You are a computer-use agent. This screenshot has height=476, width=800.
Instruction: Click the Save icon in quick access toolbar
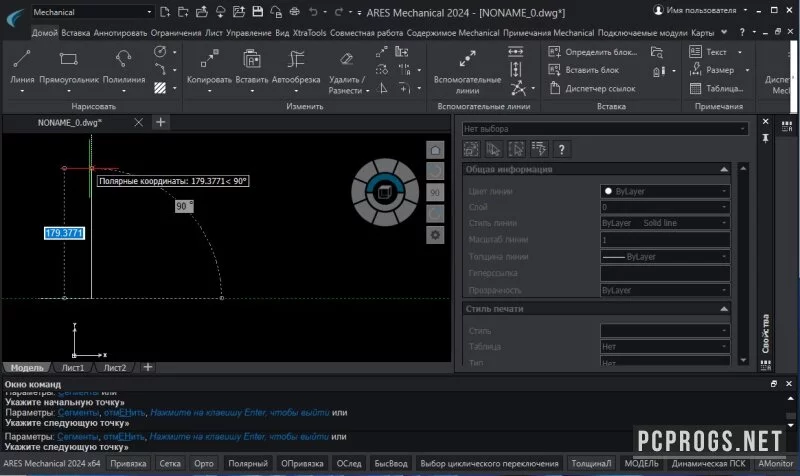[x=258, y=12]
